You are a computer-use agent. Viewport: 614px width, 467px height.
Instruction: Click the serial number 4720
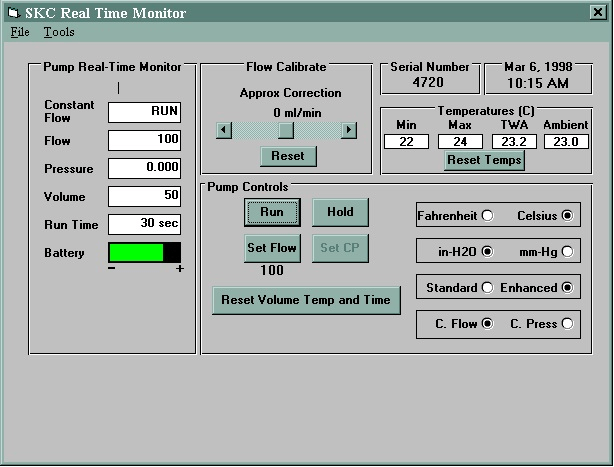coord(428,83)
